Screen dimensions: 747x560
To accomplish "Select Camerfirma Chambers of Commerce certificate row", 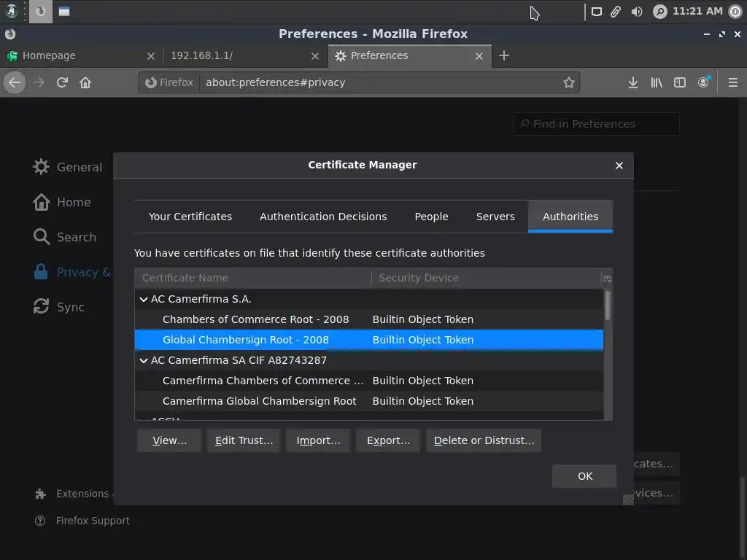I will point(368,381).
